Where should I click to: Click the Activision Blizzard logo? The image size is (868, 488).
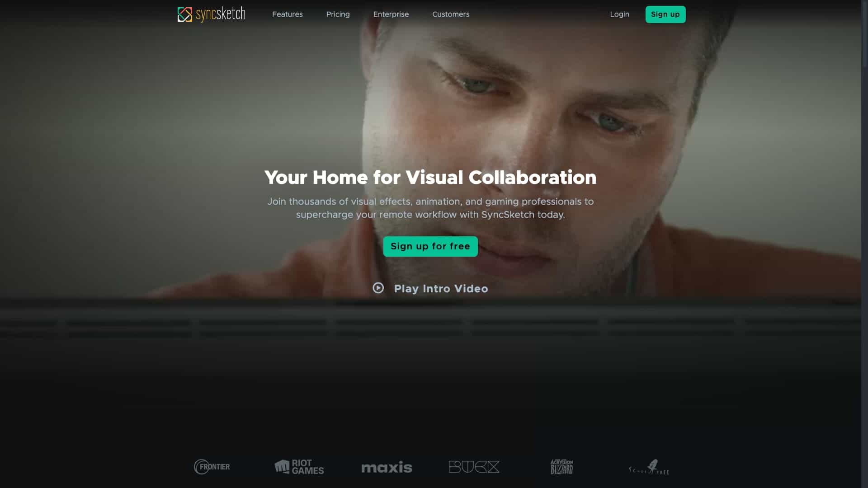click(x=562, y=467)
